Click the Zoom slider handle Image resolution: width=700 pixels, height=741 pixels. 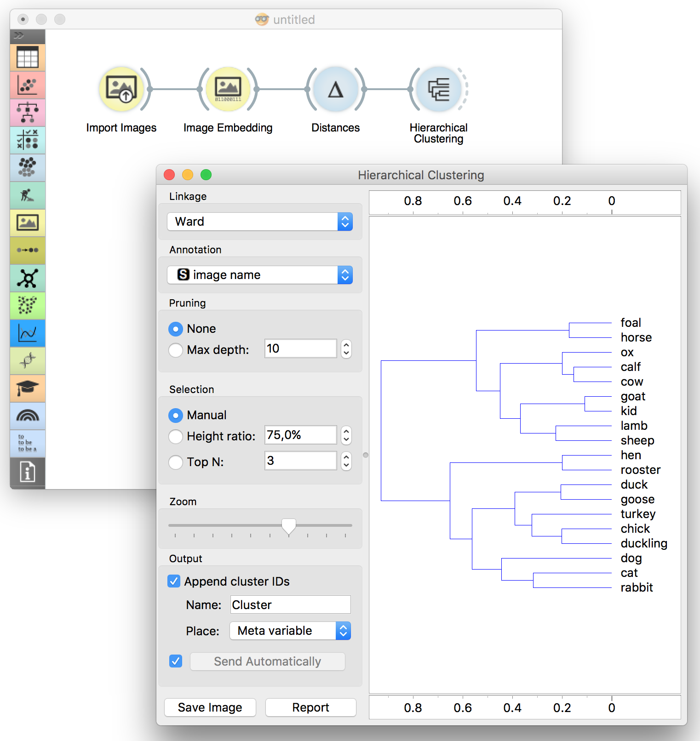[x=289, y=526]
